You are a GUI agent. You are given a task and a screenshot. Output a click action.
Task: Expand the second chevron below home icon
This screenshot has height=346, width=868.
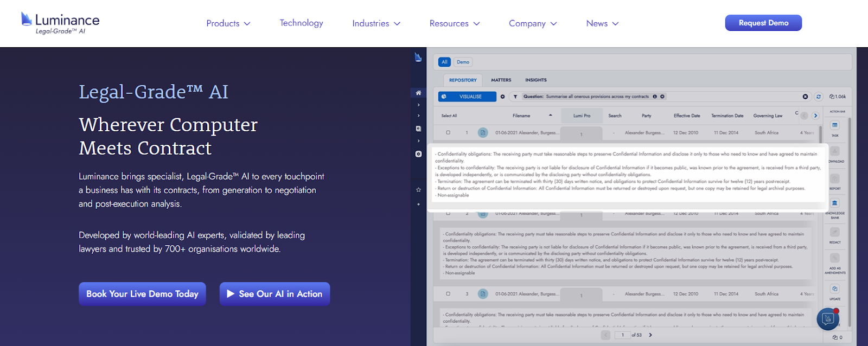coord(418,116)
